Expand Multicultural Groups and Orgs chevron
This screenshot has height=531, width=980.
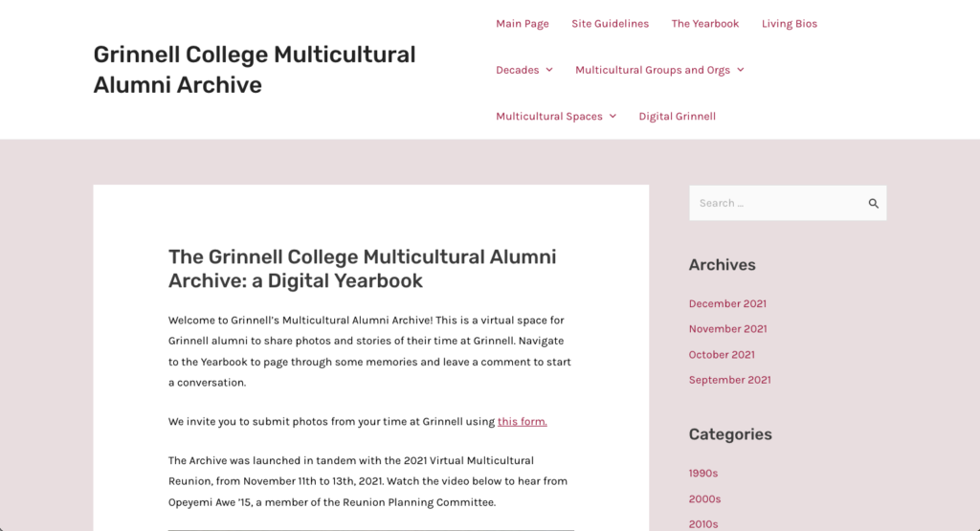coord(741,70)
